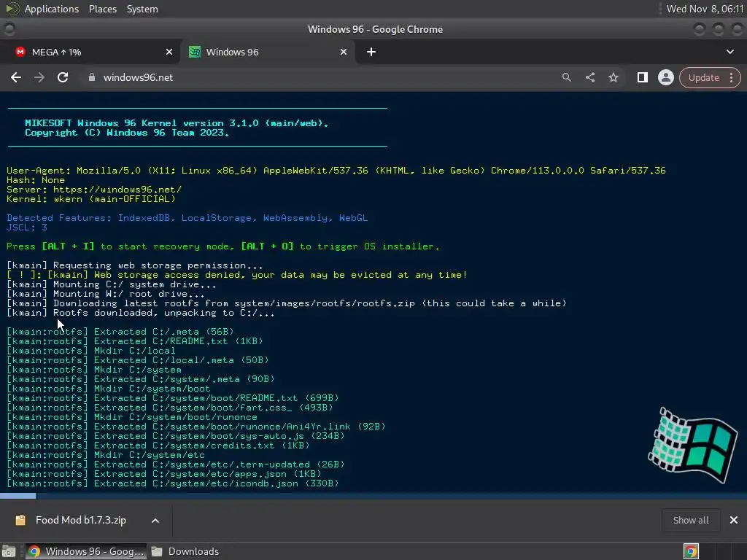Toggle the Chrome side panel icon
The image size is (747, 560).
pos(642,77)
